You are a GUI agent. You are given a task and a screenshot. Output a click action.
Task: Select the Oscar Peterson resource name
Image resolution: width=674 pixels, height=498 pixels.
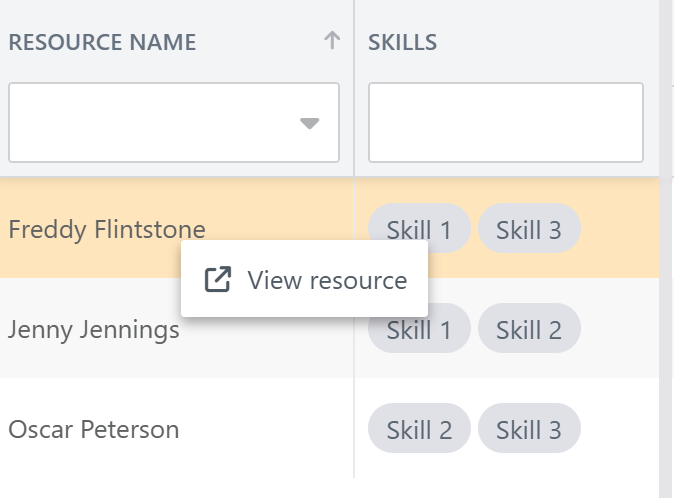pos(94,429)
